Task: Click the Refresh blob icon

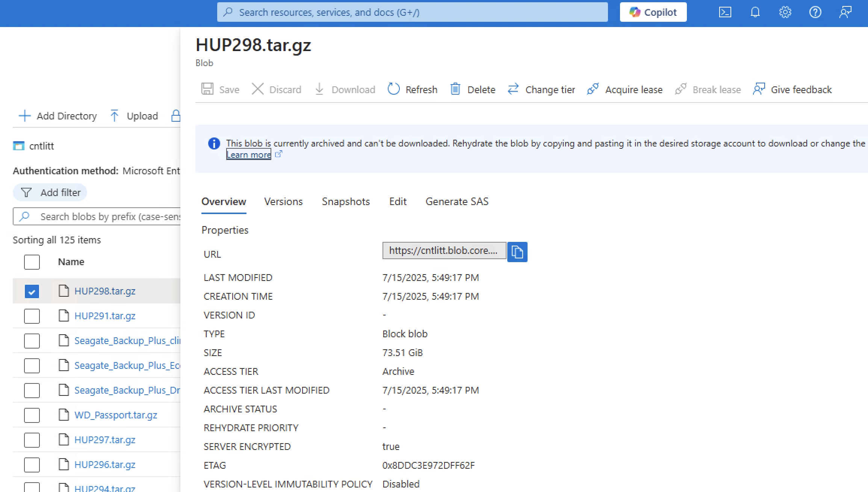Action: (x=393, y=89)
